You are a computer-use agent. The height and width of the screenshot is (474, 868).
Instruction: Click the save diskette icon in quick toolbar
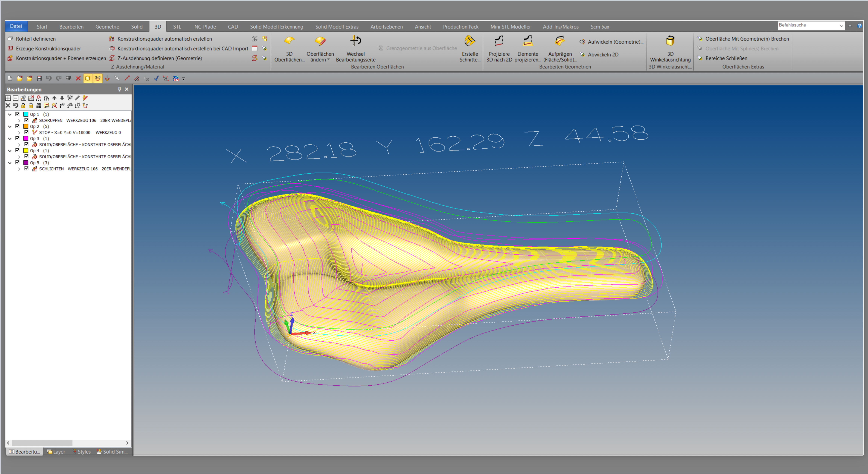[x=39, y=79]
